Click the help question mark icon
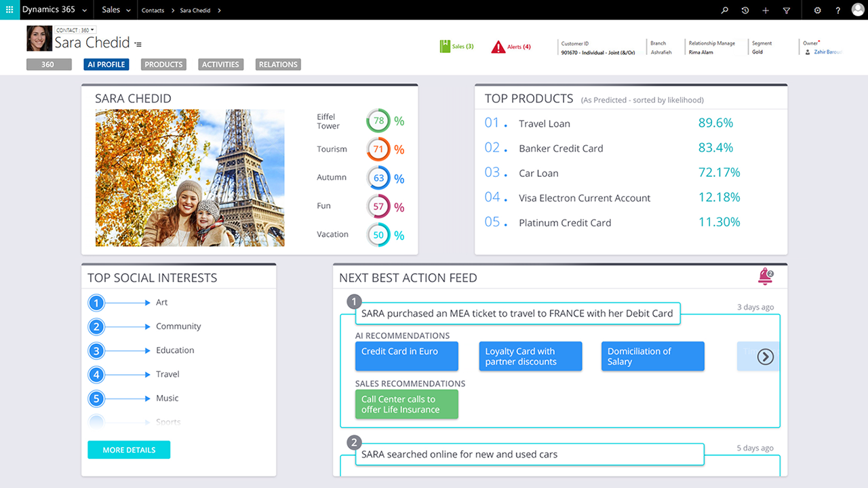Viewport: 868px width, 488px height. coord(838,10)
